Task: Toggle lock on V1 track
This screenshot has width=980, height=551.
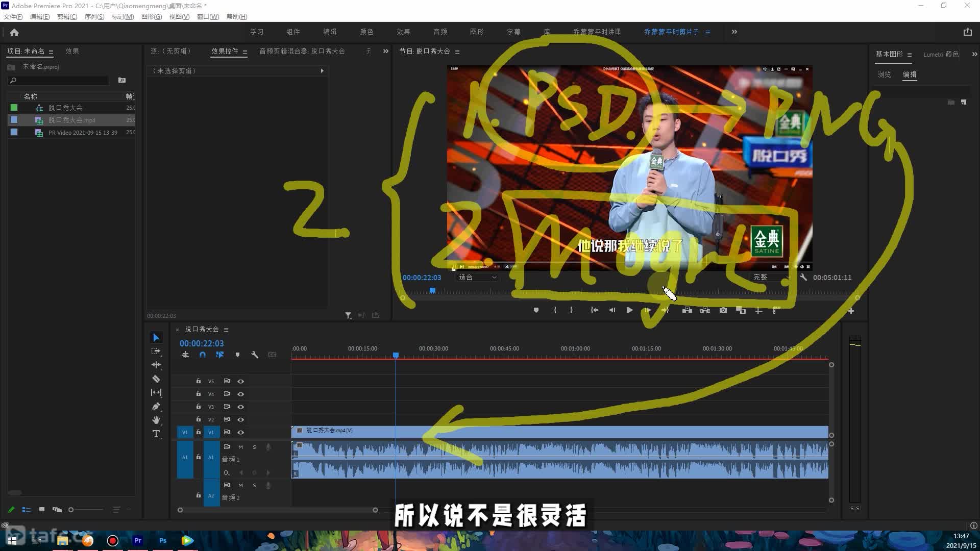Action: 199,432
